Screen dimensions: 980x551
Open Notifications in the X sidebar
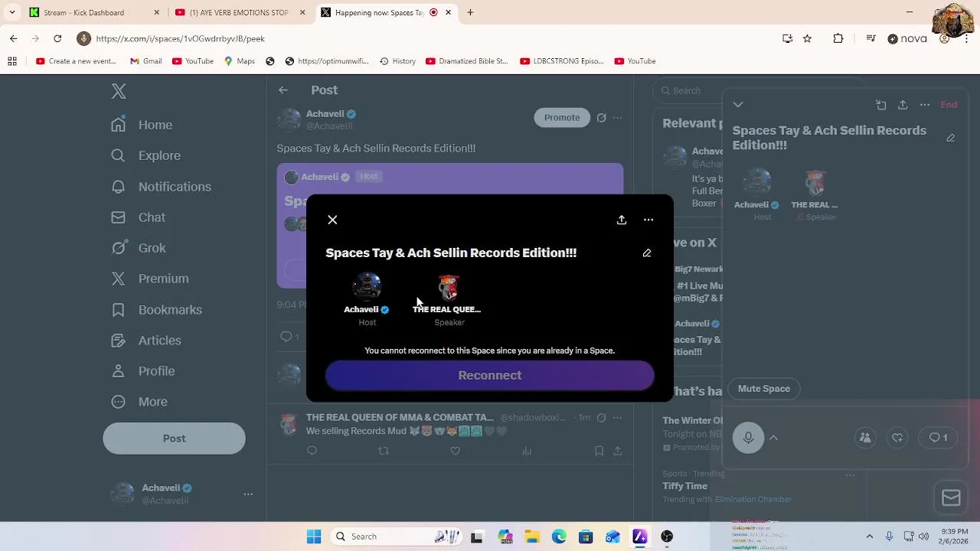point(161,187)
